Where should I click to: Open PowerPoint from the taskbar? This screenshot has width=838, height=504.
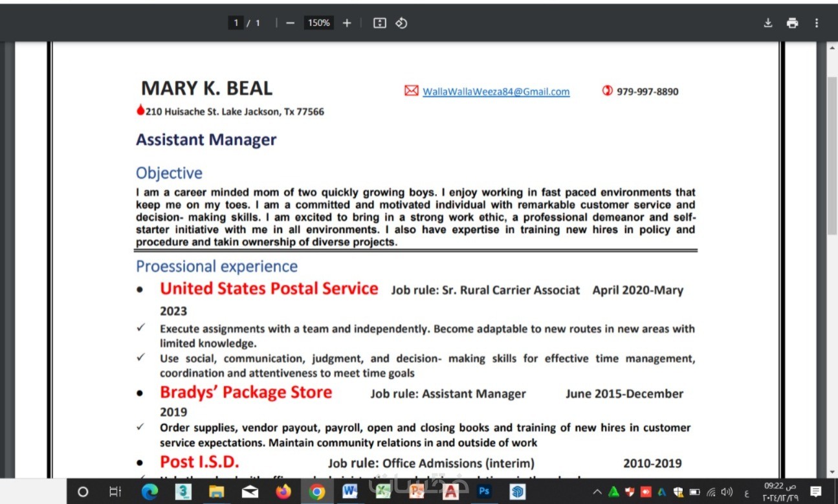click(417, 492)
